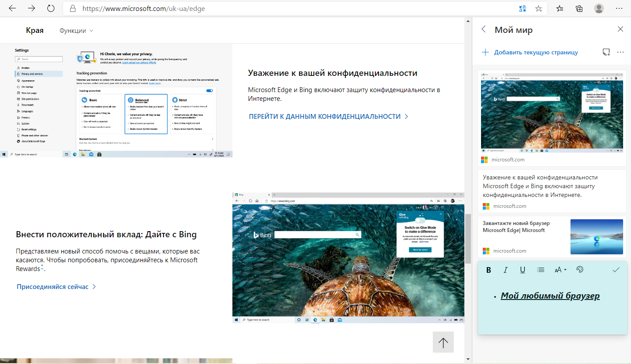Open the Microsoft Rewards footnote asterisk link
This screenshot has height=364, width=631.
(x=42, y=267)
